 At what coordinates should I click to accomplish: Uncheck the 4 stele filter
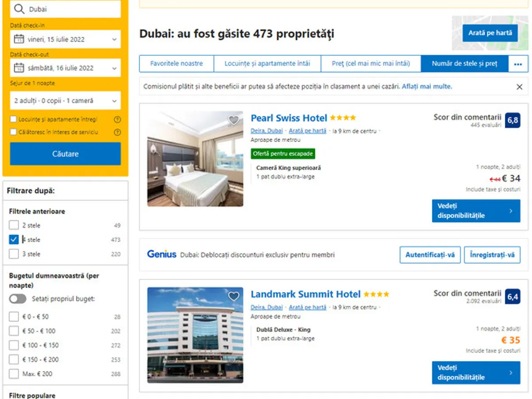pos(14,240)
